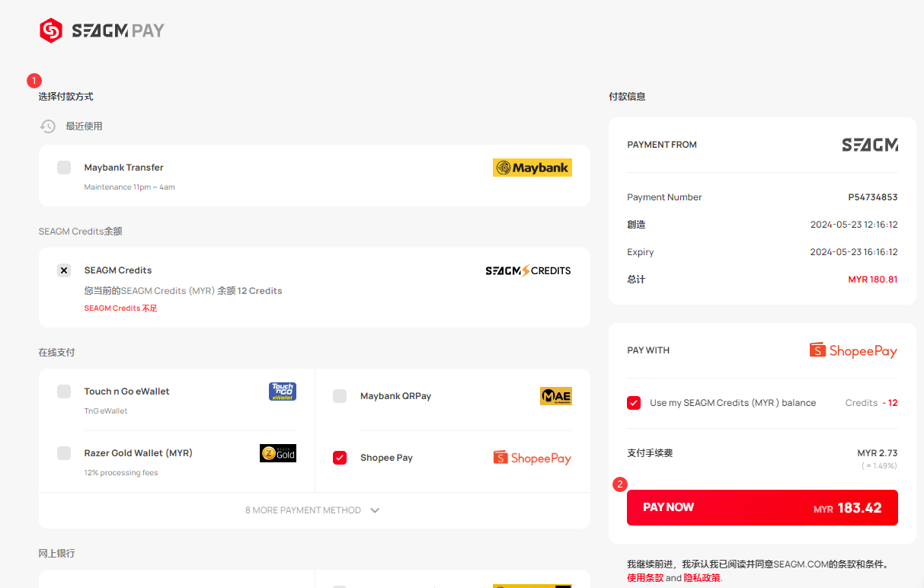Select the Maybank QRPay checkbox
This screenshot has height=588, width=924.
(340, 396)
